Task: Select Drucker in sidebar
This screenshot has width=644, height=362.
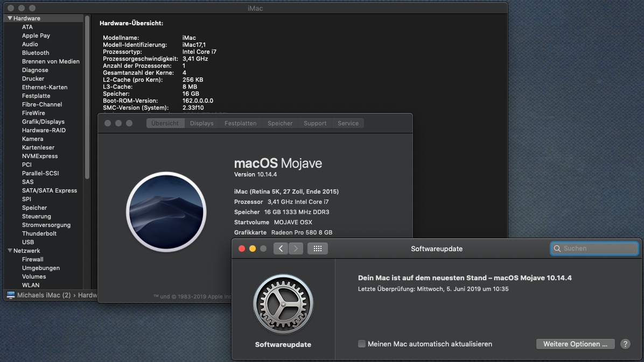Action: [33, 79]
